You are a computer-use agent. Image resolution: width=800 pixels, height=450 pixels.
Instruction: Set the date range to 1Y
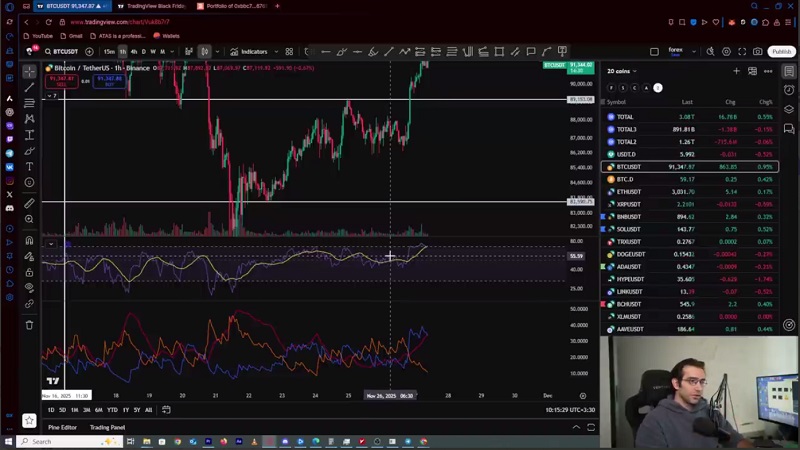[x=125, y=410]
